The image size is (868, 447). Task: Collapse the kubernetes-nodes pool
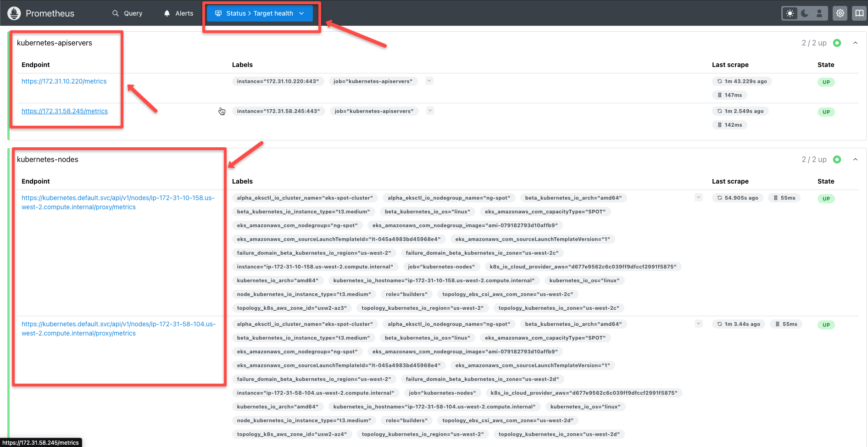pyautogui.click(x=855, y=159)
